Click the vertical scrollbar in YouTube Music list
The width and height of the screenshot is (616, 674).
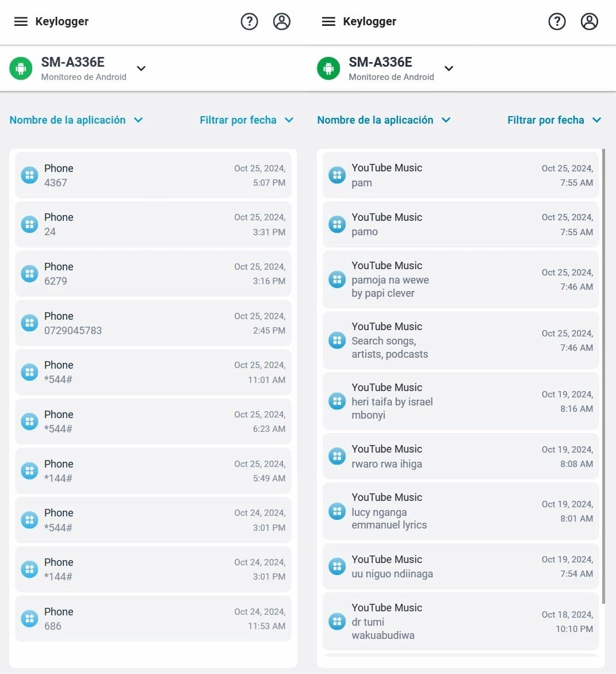coord(603,376)
